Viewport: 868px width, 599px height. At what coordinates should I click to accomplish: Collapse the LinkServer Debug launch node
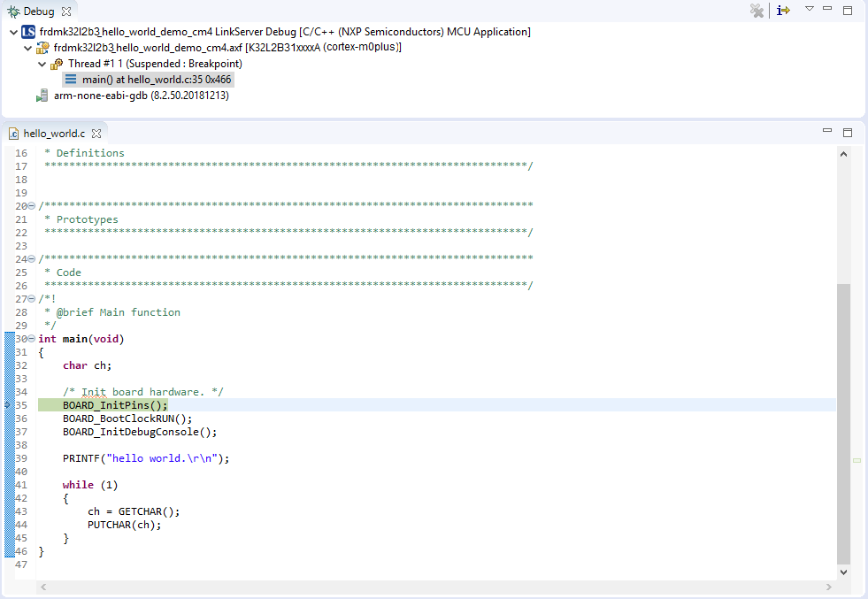[x=12, y=32]
